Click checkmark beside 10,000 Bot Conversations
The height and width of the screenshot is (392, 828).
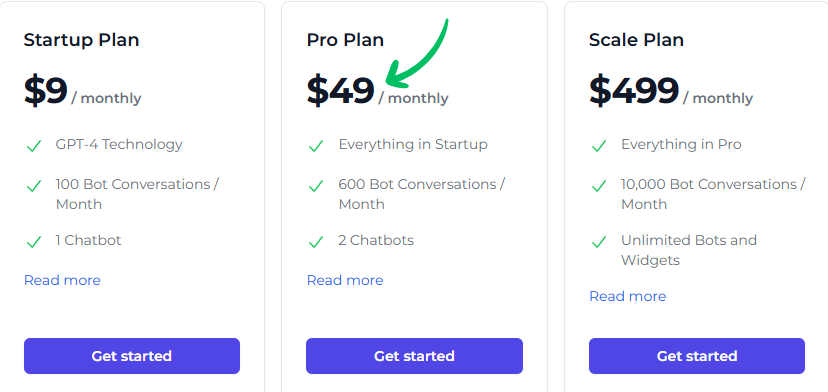[x=599, y=186]
